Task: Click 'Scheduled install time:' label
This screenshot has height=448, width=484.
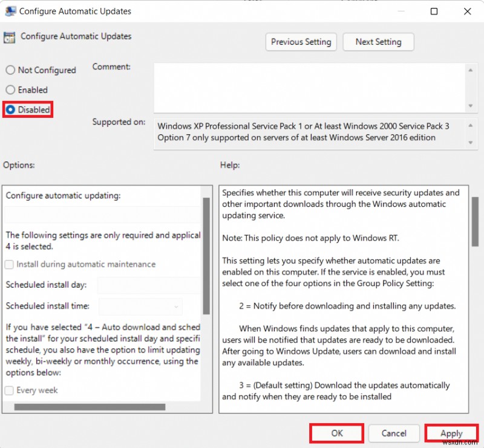Action: click(x=48, y=306)
